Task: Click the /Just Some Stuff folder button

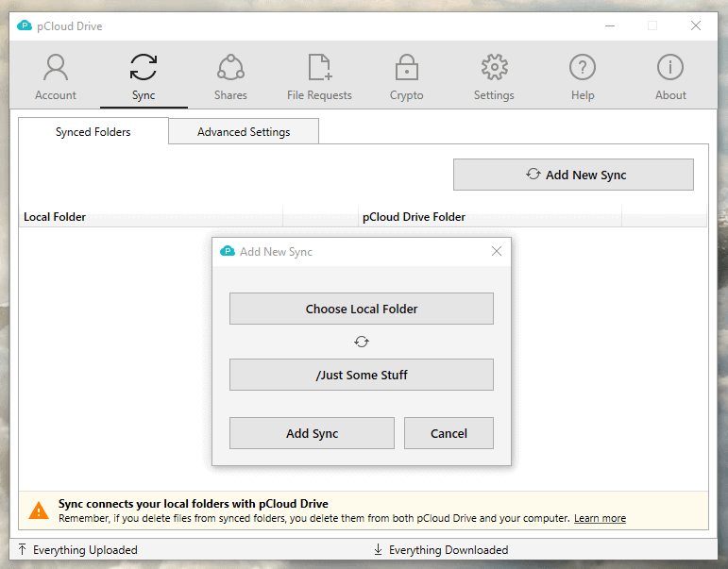Action: 362,375
